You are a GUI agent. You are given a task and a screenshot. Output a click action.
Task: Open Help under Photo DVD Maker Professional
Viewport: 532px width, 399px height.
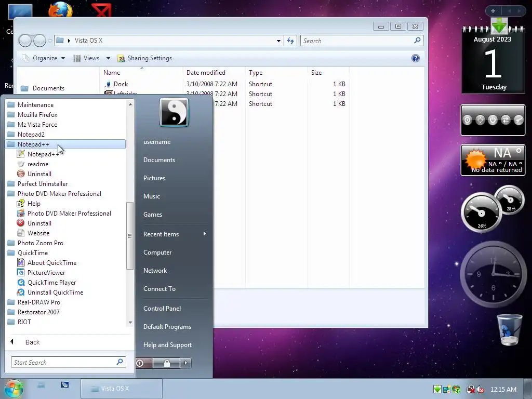(34, 204)
